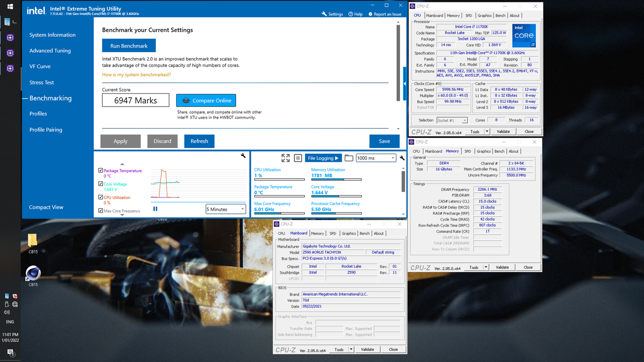Open 'How is my system benchmarked?' link
This screenshot has width=644, height=362.
click(x=137, y=75)
